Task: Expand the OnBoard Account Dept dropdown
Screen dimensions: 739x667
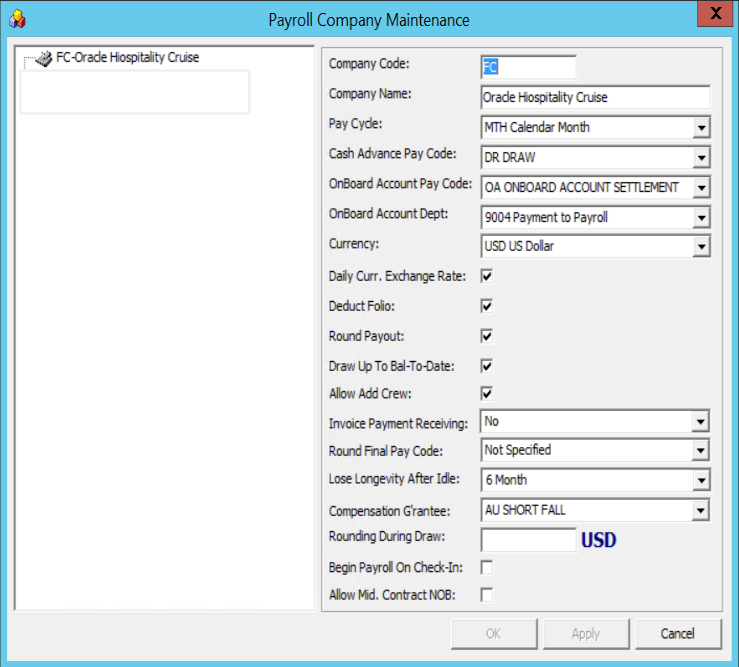Action: 701,218
